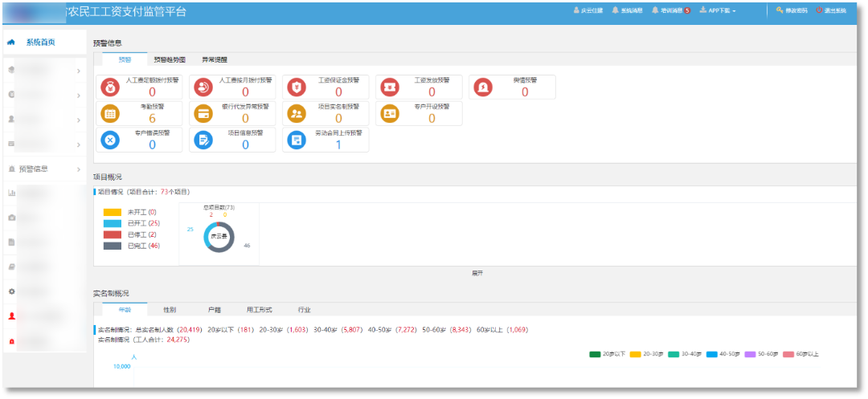Click the 舆情预警 red icon
The height and width of the screenshot is (399, 868).
(483, 88)
